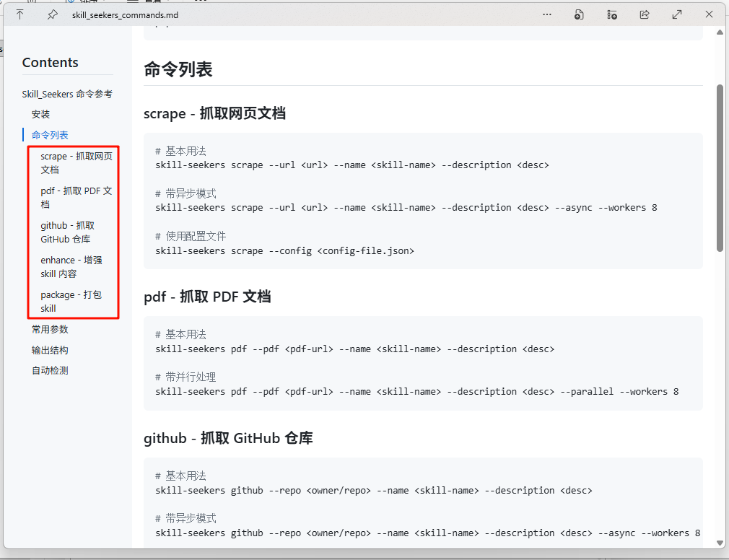Navigate to github - 抓取 GitHub 仓库 entry
This screenshot has height=560, width=729.
point(67,232)
